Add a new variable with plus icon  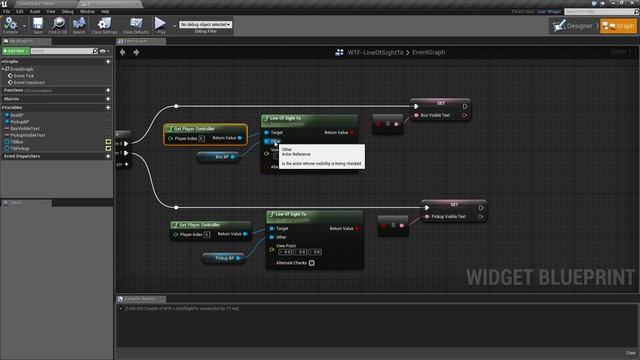click(x=108, y=108)
